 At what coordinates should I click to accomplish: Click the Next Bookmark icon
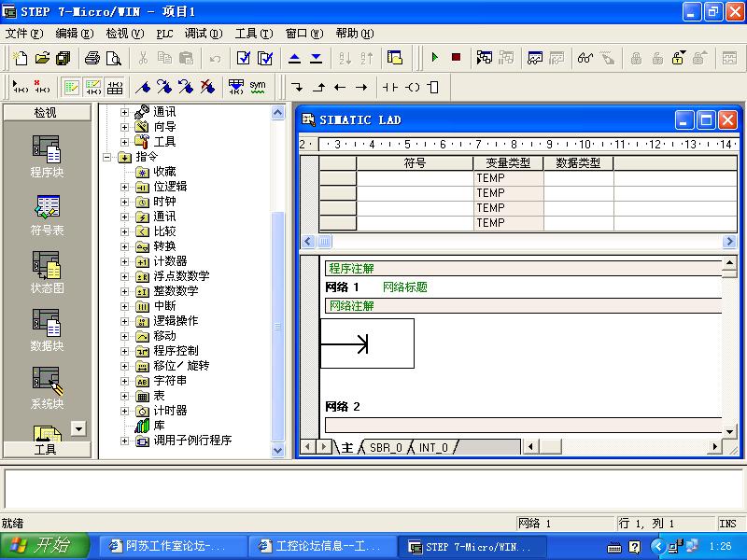point(164,87)
